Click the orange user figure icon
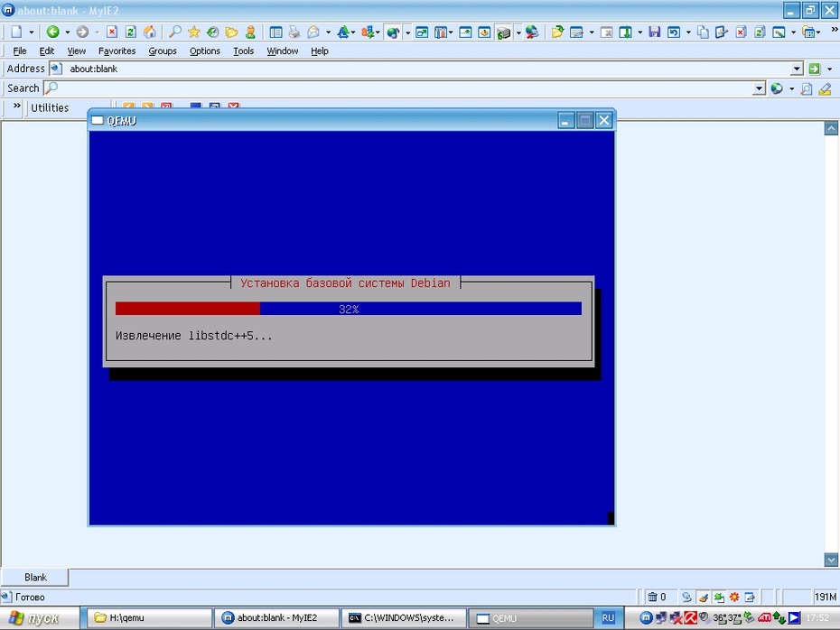The width and height of the screenshot is (840, 630). 250,32
